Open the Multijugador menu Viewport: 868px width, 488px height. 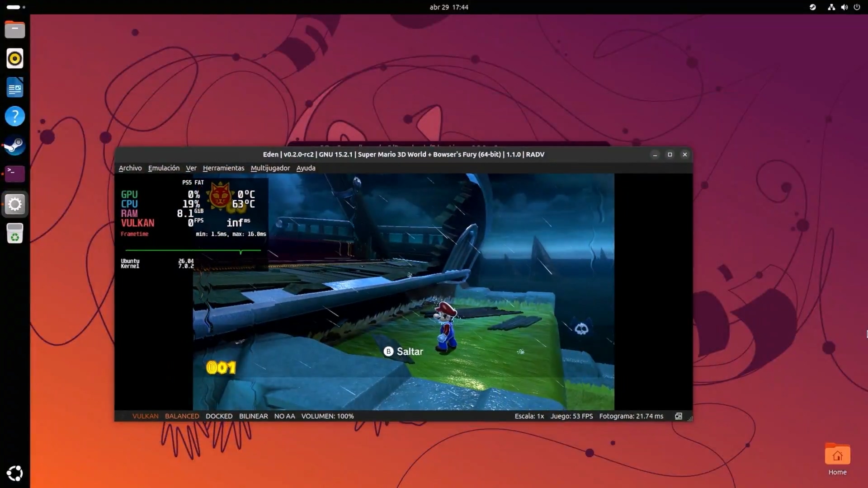point(270,168)
